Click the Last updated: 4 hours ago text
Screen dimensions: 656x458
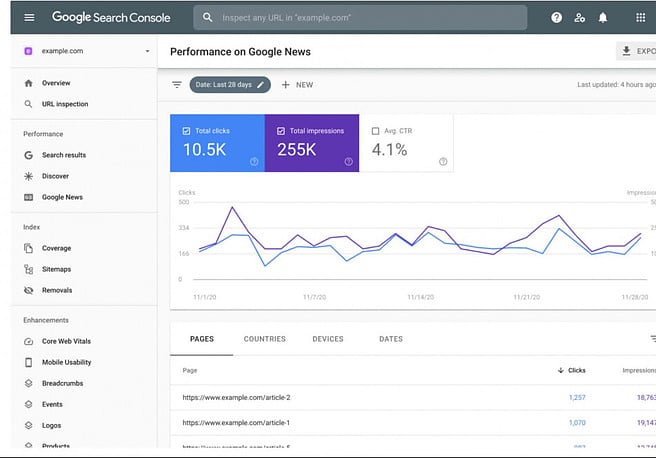pos(616,85)
